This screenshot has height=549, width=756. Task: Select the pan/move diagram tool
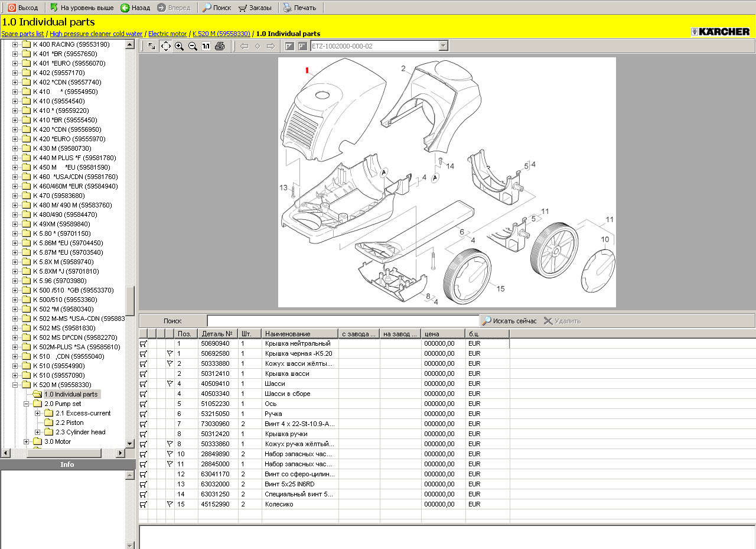point(166,46)
